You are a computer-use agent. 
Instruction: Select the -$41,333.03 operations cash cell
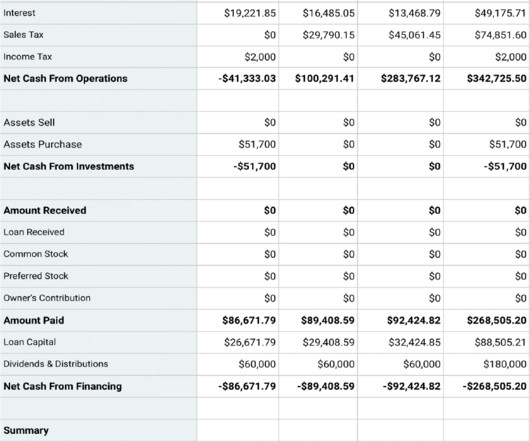247,78
